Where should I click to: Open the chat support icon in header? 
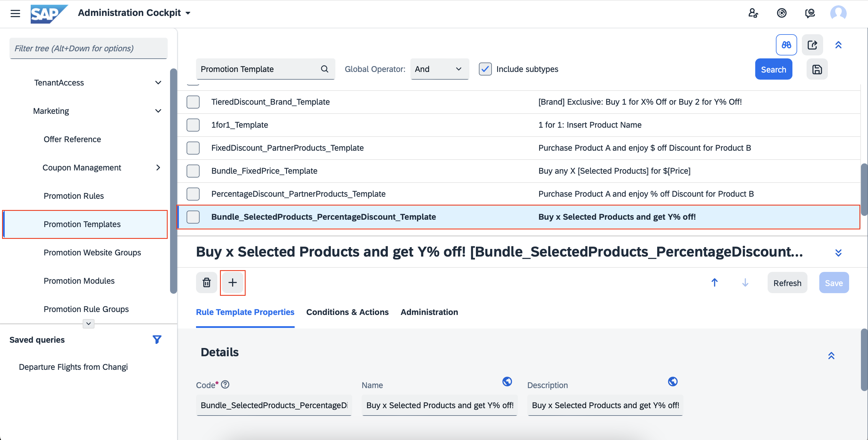pyautogui.click(x=810, y=13)
